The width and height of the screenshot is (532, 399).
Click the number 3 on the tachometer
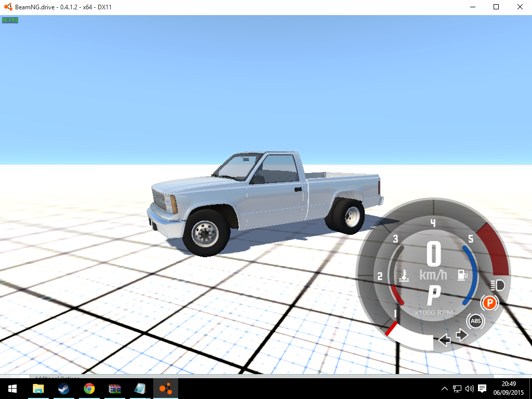[x=395, y=239]
